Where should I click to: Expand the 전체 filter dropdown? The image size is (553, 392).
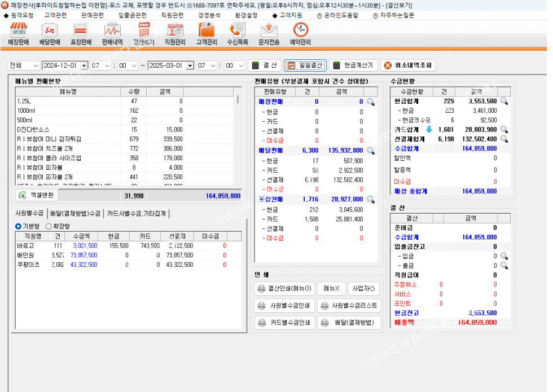(36, 65)
